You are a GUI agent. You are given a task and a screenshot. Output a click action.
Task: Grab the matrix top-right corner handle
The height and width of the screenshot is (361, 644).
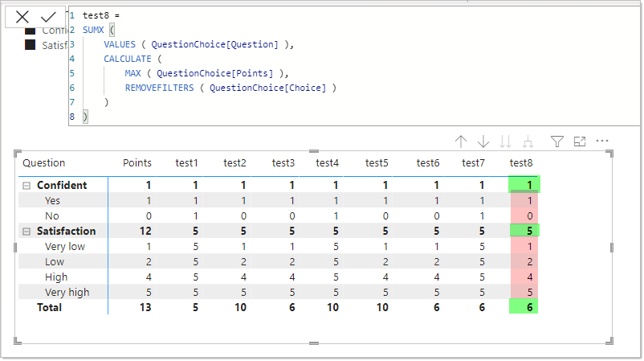[609, 154]
